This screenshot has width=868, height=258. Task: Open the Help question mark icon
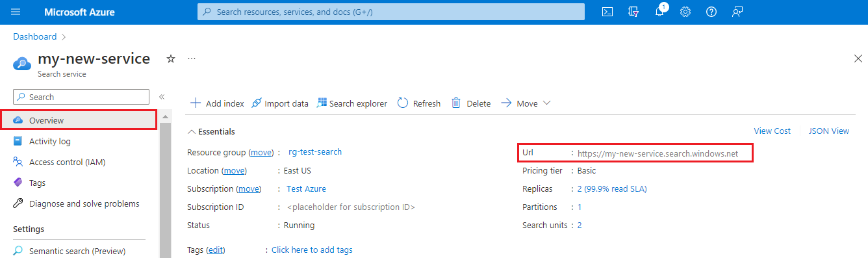(x=711, y=12)
